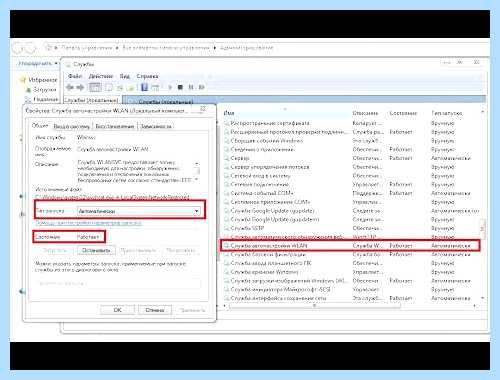Image resolution: width=500 pixels, height=380 pixels.
Task: Switch to the Вход в систему tab
Action: pos(71,126)
